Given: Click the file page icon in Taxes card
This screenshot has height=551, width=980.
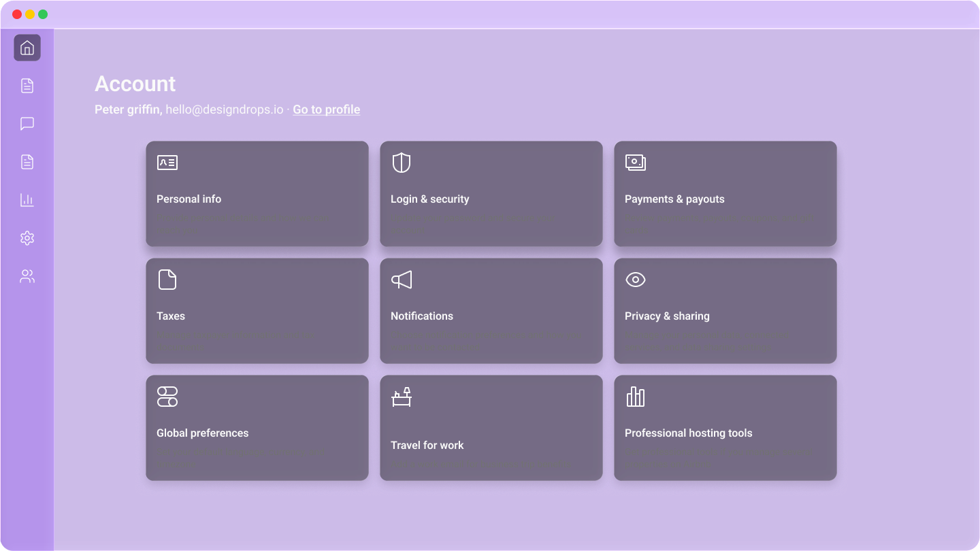Looking at the screenshot, I should pyautogui.click(x=167, y=280).
